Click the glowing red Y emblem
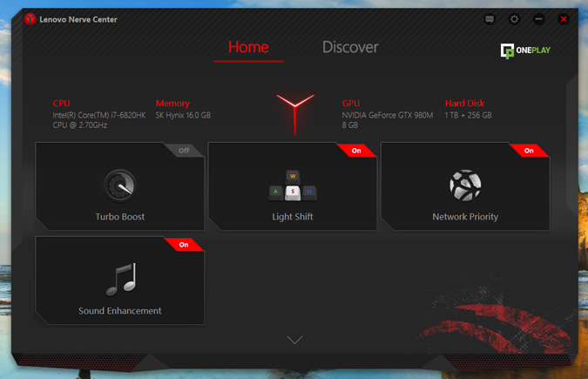Screen dimensions: 588x379 (295, 114)
